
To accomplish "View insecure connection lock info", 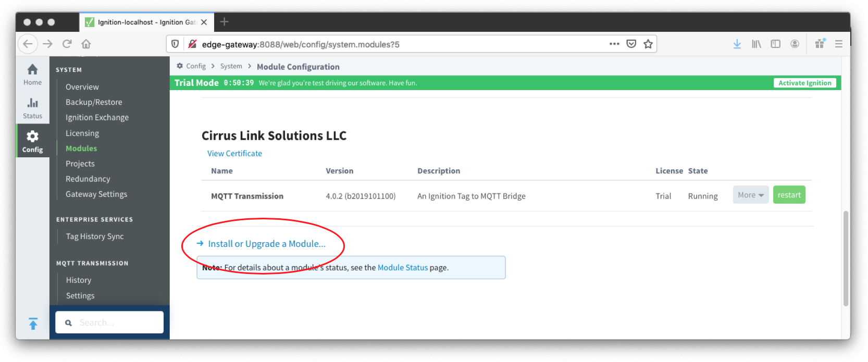I will coord(192,44).
